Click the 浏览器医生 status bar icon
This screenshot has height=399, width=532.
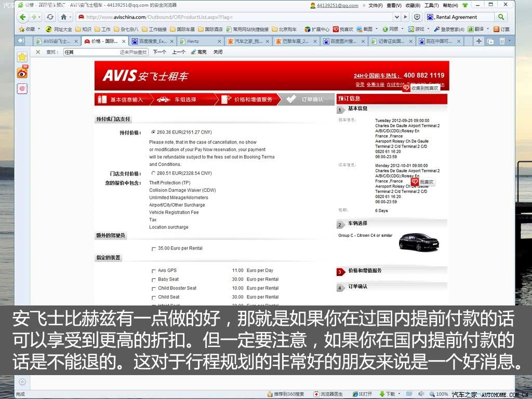coord(328,394)
